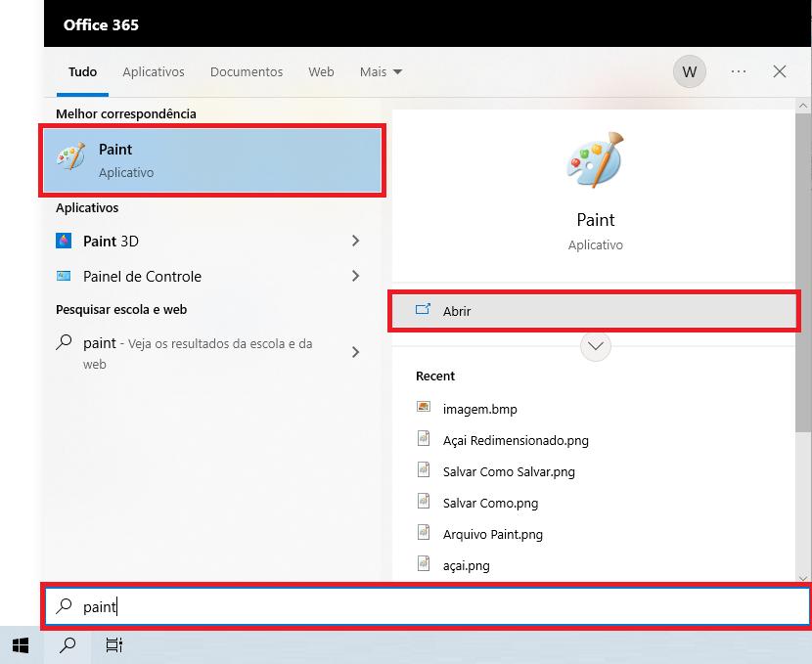This screenshot has height=664, width=812.
Task: Click the Paint title in preview pane
Action: (x=596, y=220)
